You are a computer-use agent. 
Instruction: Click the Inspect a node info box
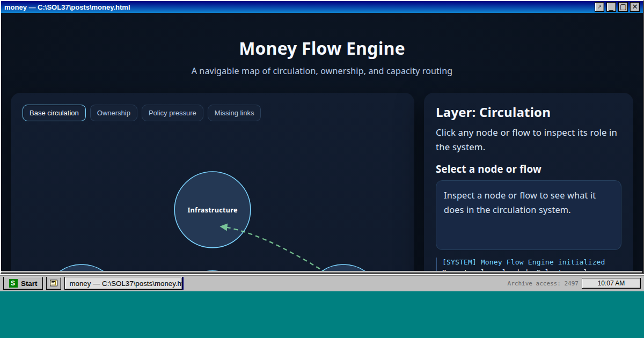(x=528, y=215)
